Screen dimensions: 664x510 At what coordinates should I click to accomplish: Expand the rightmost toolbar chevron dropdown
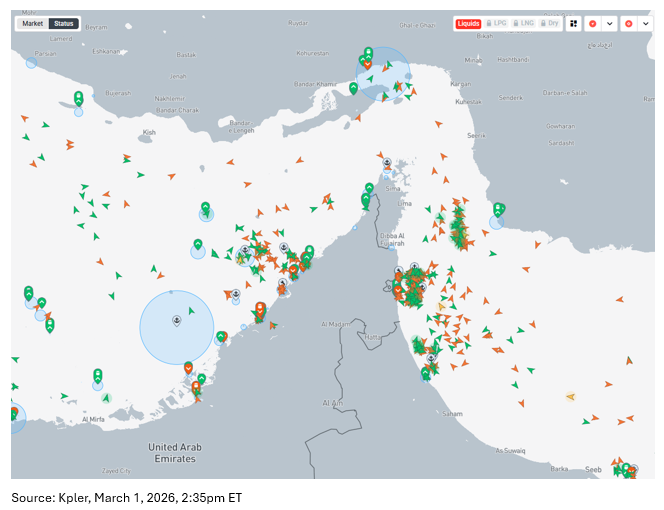(645, 24)
